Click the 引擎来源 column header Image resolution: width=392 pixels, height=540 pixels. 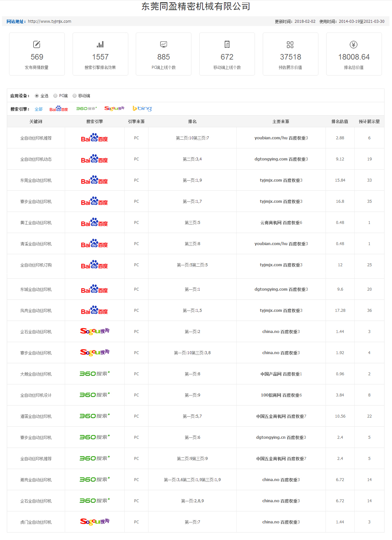[136, 121]
